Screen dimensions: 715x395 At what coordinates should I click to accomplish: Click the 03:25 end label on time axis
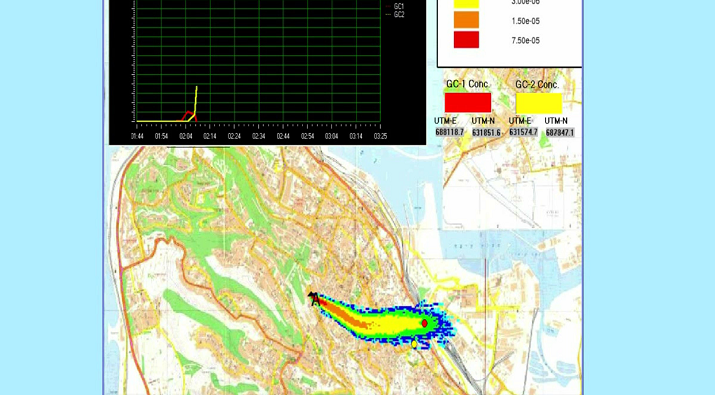[380, 136]
